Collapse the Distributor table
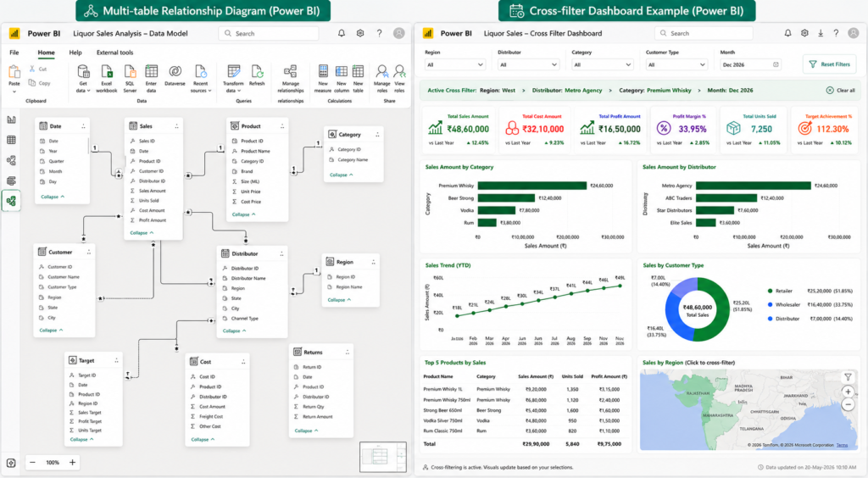868x478 pixels. [234, 331]
